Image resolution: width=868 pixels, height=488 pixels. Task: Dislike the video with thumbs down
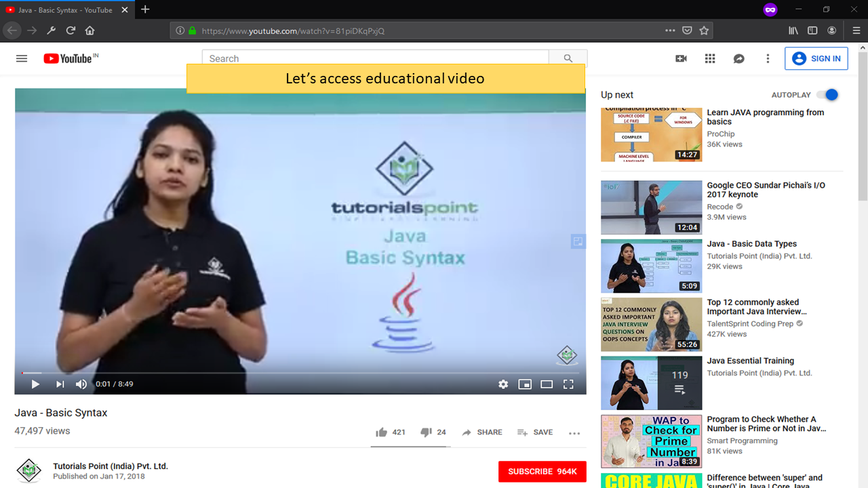(433, 432)
